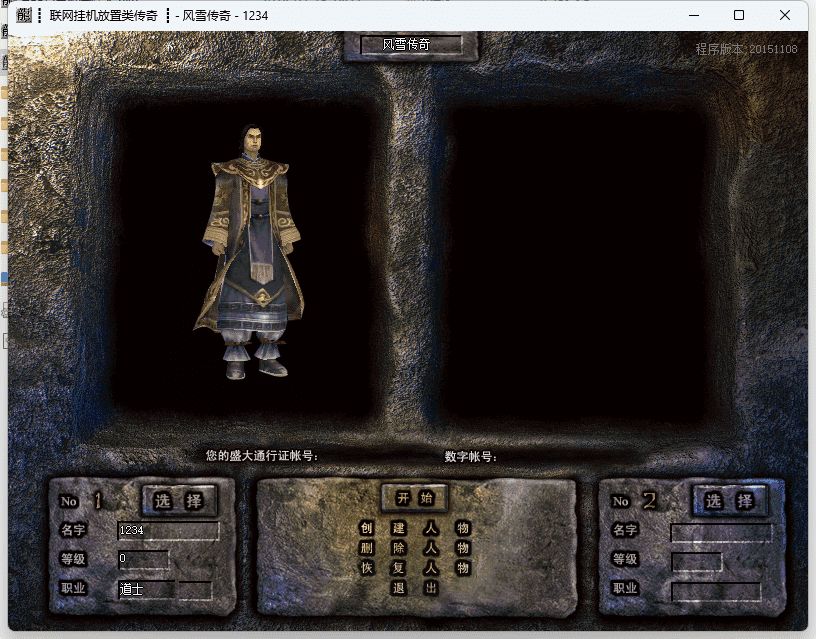
Task: Click the empty 职业 field in slot No 2
Action: pos(716,591)
